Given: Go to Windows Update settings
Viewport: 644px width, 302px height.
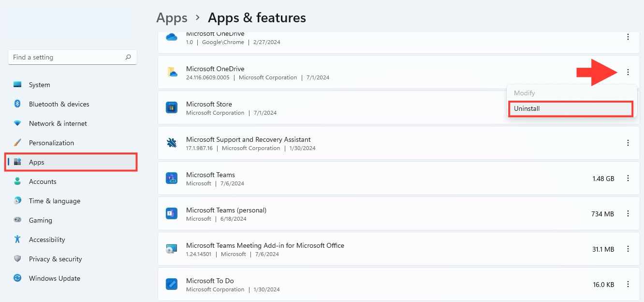Looking at the screenshot, I should (72, 278).
